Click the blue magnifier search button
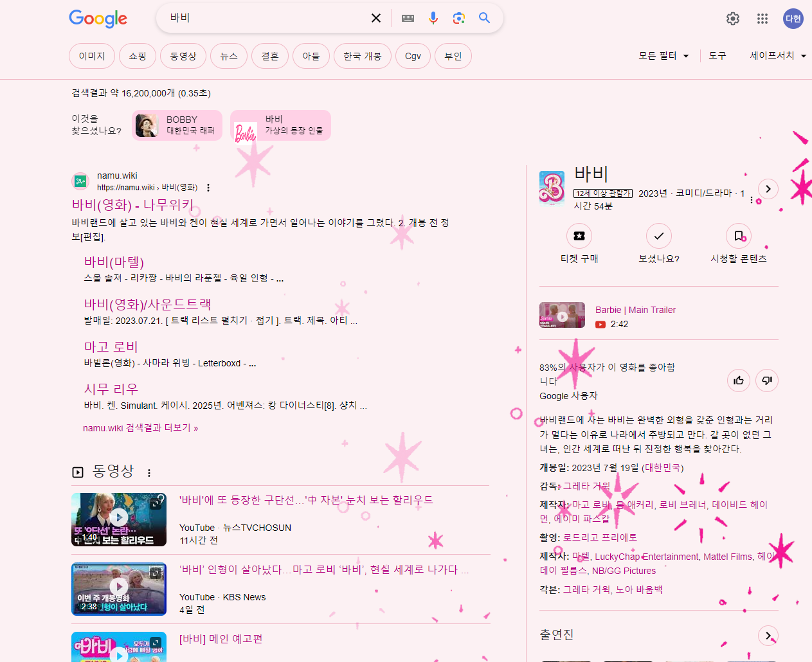 (484, 18)
